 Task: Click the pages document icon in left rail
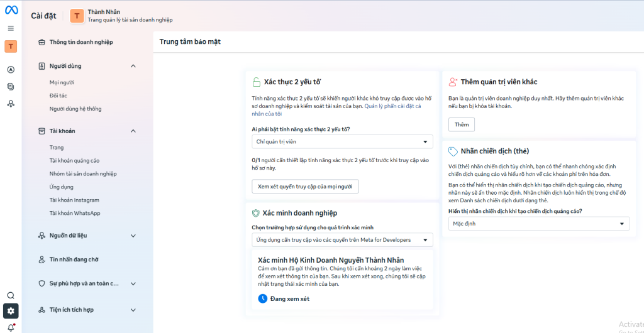pos(11,86)
